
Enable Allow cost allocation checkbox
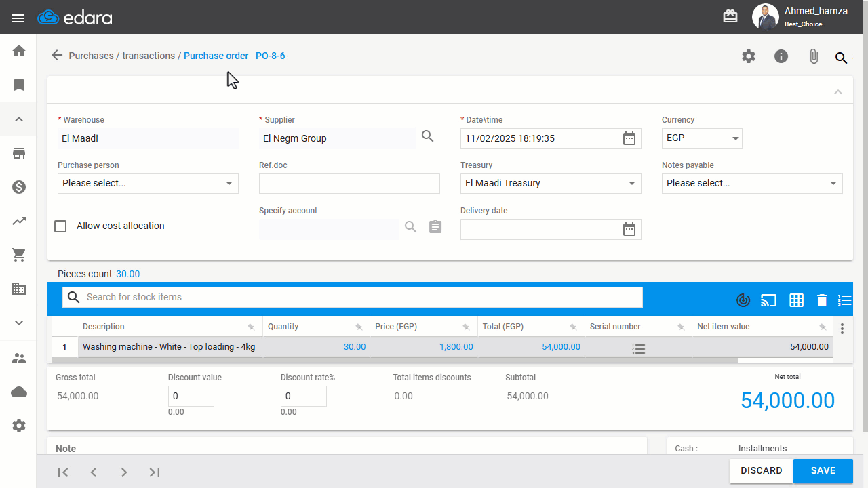tap(60, 226)
